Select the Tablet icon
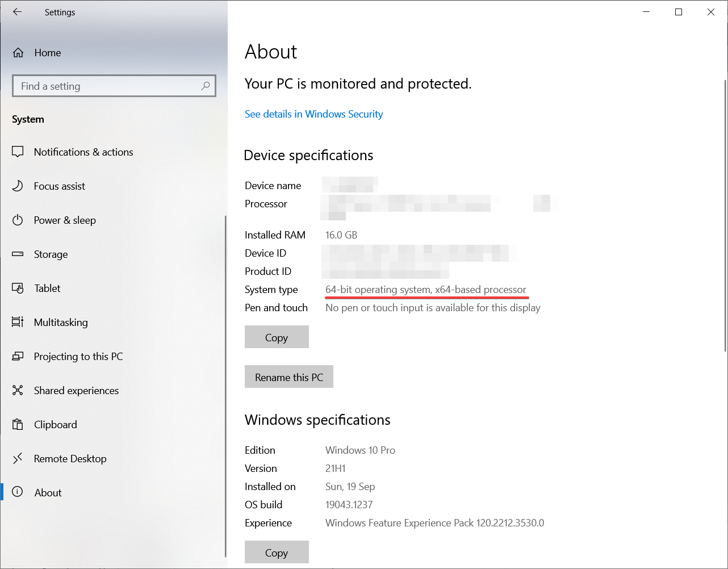 18,288
